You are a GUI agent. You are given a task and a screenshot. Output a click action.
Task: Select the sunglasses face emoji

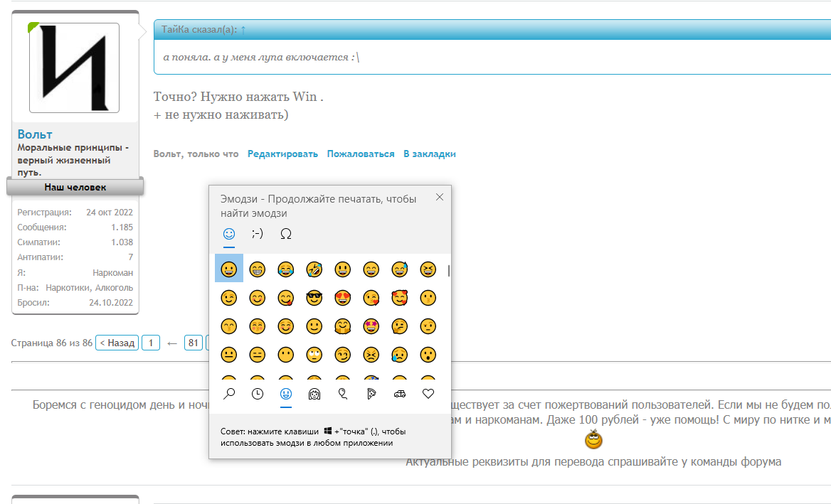coord(314,298)
